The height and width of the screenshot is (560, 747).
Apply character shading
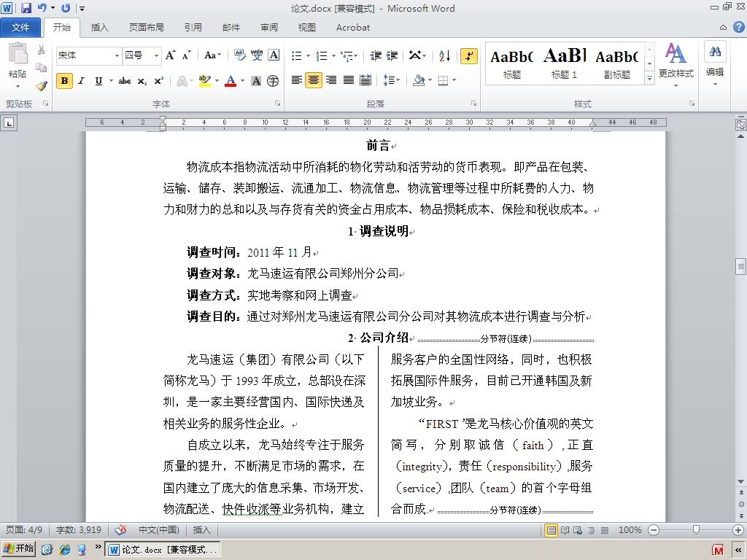(x=256, y=81)
